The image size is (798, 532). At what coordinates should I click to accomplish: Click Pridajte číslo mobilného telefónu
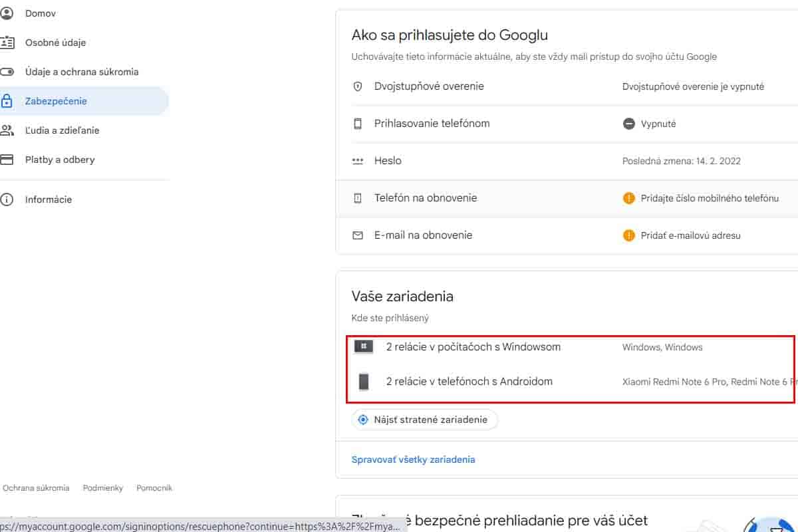[710, 198]
